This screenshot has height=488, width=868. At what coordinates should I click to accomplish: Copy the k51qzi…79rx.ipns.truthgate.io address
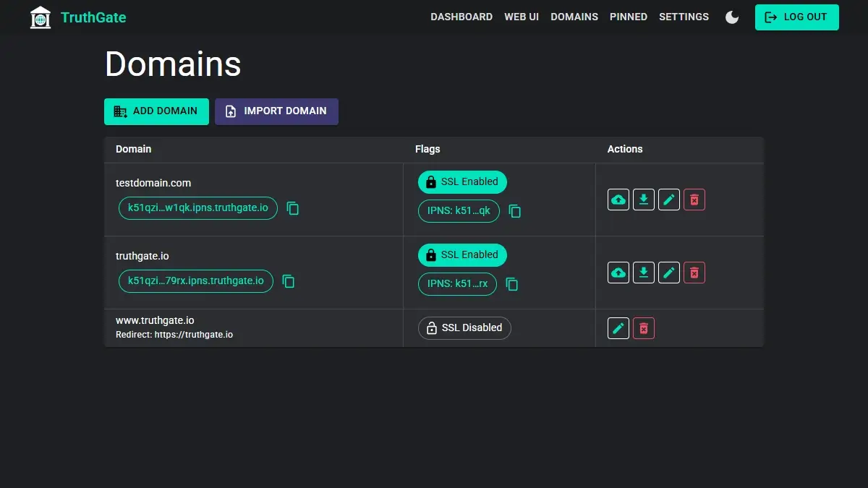click(x=289, y=281)
